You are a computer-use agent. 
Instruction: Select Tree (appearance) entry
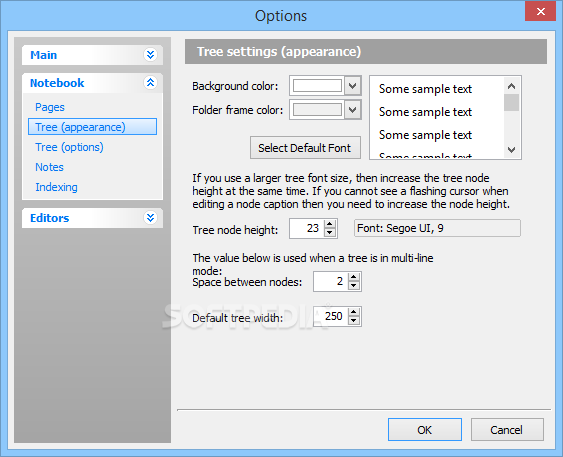(x=92, y=127)
